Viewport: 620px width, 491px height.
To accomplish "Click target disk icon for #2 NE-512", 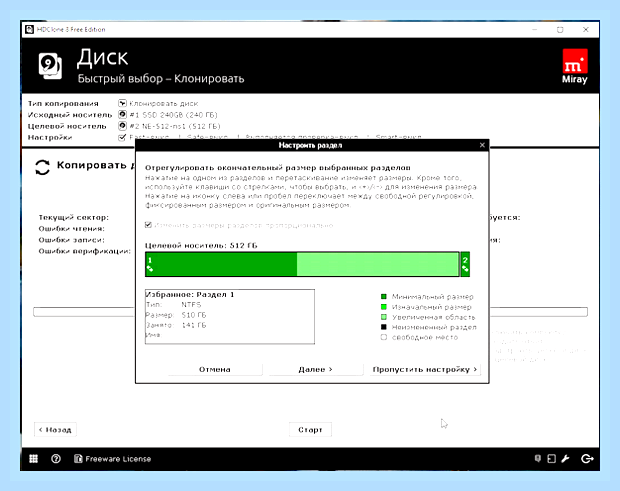I will pyautogui.click(x=122, y=126).
